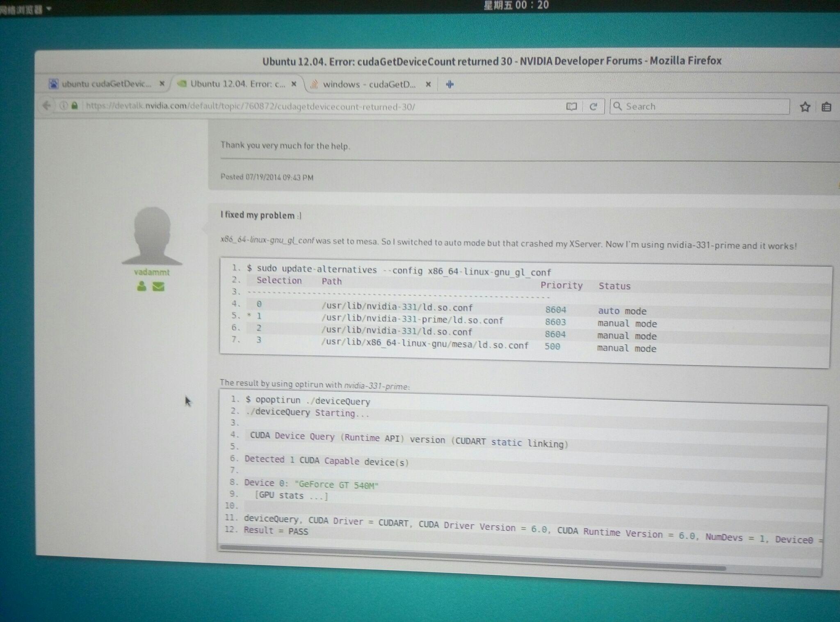Click the 'GeForce GT 540M' device line
The height and width of the screenshot is (622, 840).
click(311, 484)
